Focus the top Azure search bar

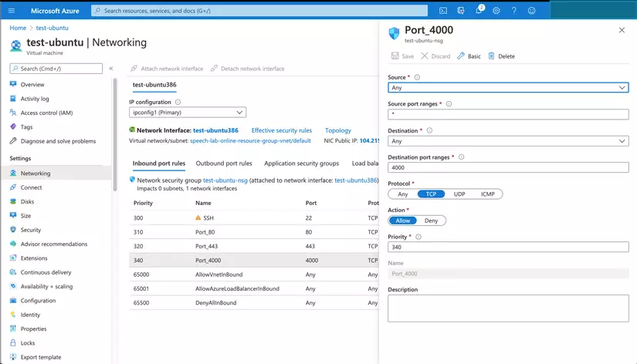click(259, 11)
